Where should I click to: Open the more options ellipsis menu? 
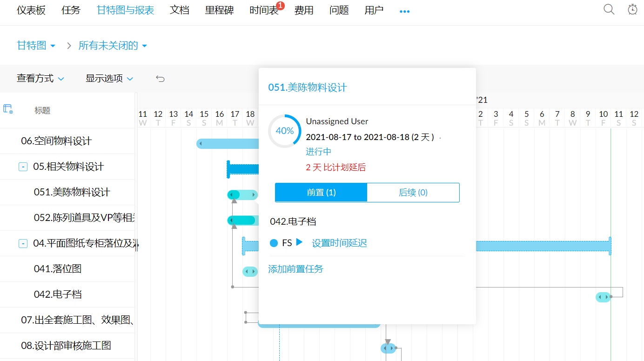(x=404, y=11)
